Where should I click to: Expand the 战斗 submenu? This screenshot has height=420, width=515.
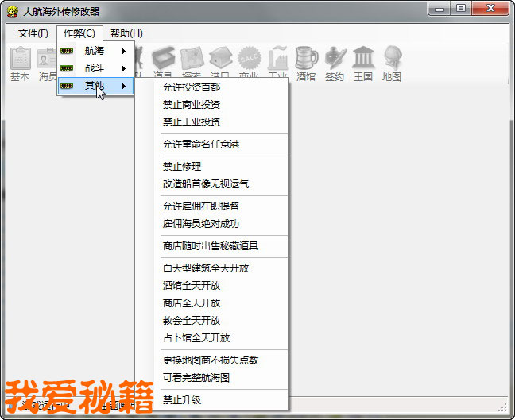click(95, 68)
